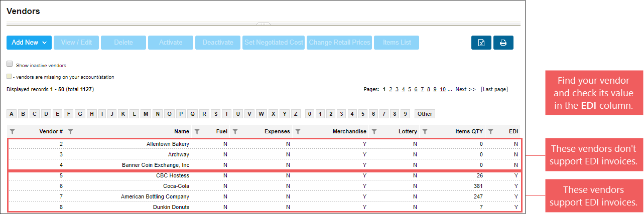
Task: Select the Coca-Cola vendor row
Action: click(176, 186)
